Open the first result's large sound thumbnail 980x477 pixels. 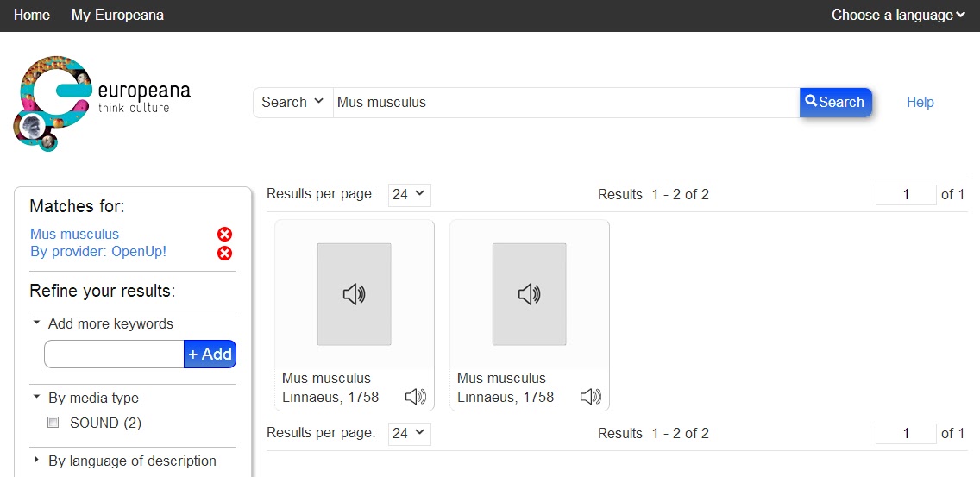[355, 294]
